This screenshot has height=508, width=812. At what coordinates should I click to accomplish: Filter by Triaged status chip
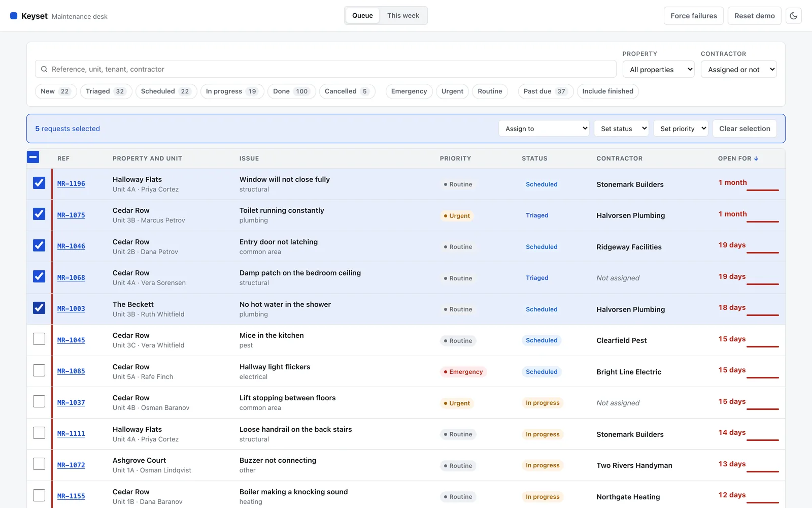point(106,91)
